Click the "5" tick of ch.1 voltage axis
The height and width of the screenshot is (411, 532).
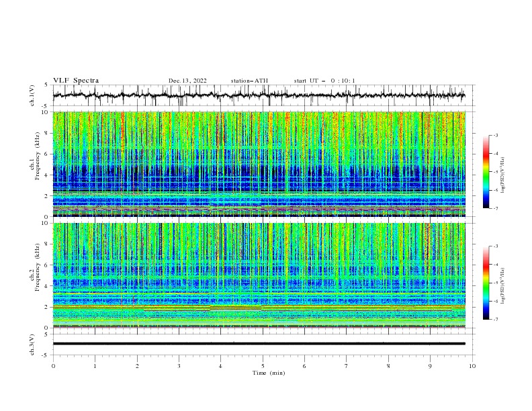(46, 85)
